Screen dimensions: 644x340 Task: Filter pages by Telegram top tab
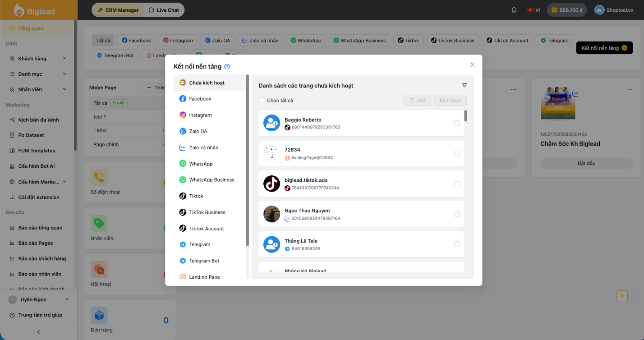pos(555,40)
